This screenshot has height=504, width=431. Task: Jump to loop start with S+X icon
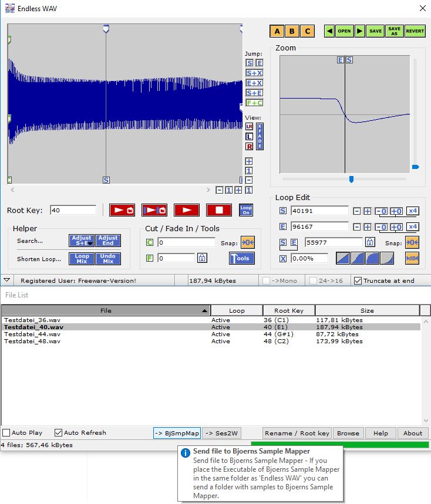pyautogui.click(x=254, y=73)
